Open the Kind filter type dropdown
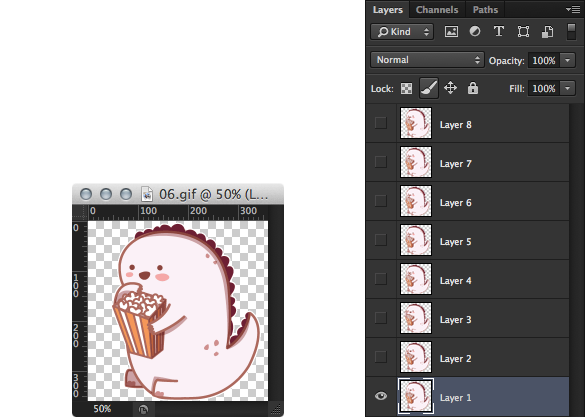 [402, 32]
